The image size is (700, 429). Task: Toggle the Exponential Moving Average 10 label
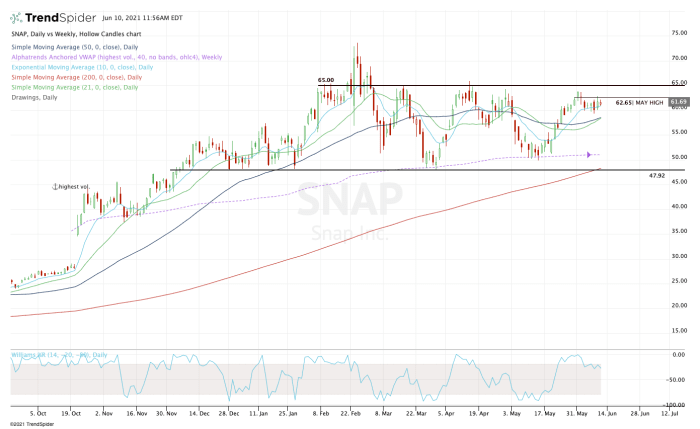(x=82, y=67)
